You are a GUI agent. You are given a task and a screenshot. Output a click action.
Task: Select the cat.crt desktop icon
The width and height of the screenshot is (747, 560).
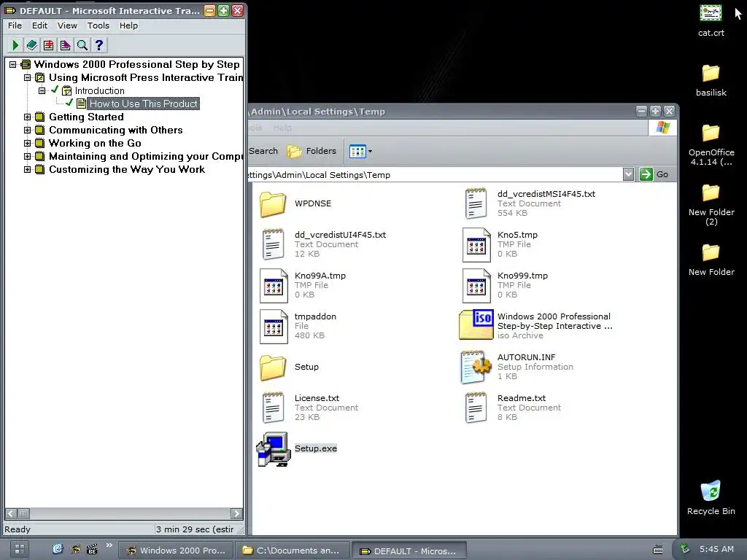tap(711, 13)
